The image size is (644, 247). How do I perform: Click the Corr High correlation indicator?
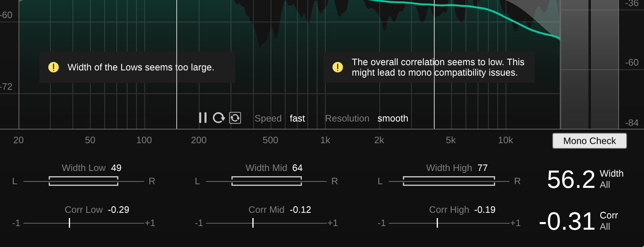(x=437, y=223)
